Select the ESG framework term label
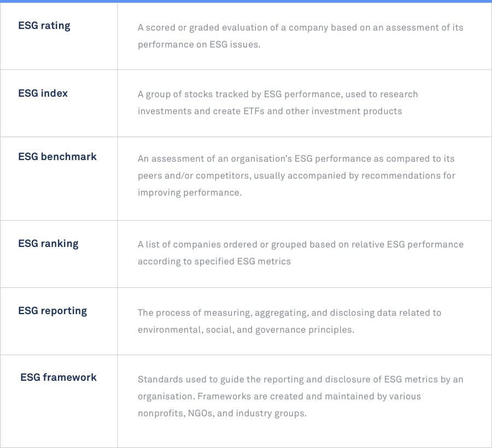Screen dimensions: 492x448 pos(58,377)
